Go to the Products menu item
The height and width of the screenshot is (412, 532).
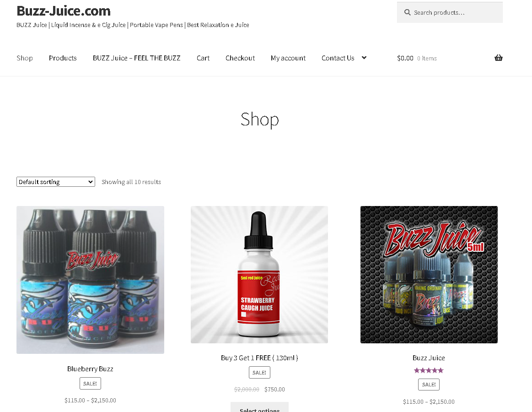[x=63, y=58]
